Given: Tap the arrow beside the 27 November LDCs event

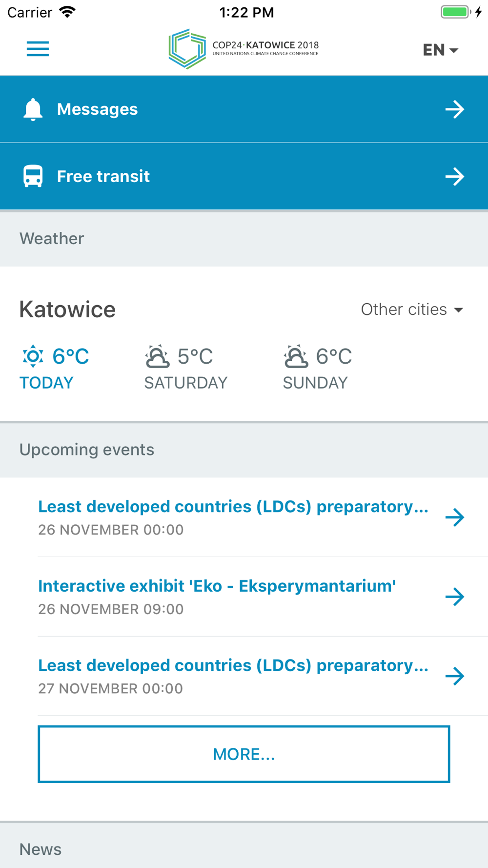Looking at the screenshot, I should (455, 676).
